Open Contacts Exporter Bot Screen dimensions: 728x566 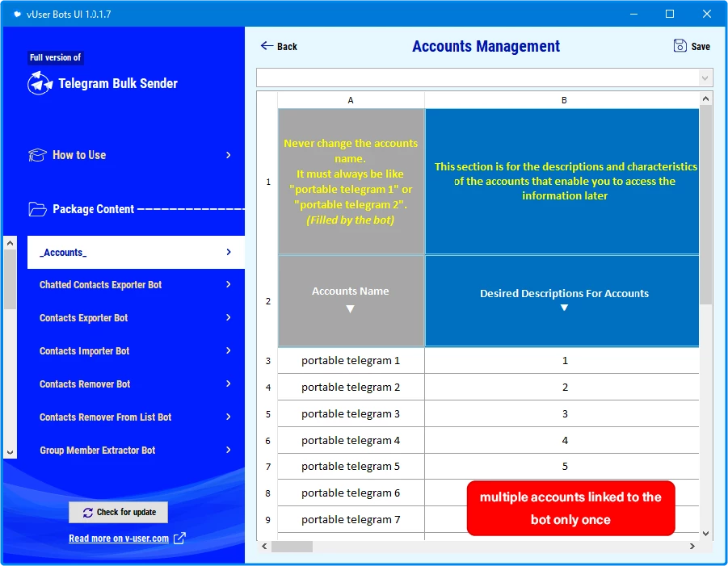click(x=136, y=318)
